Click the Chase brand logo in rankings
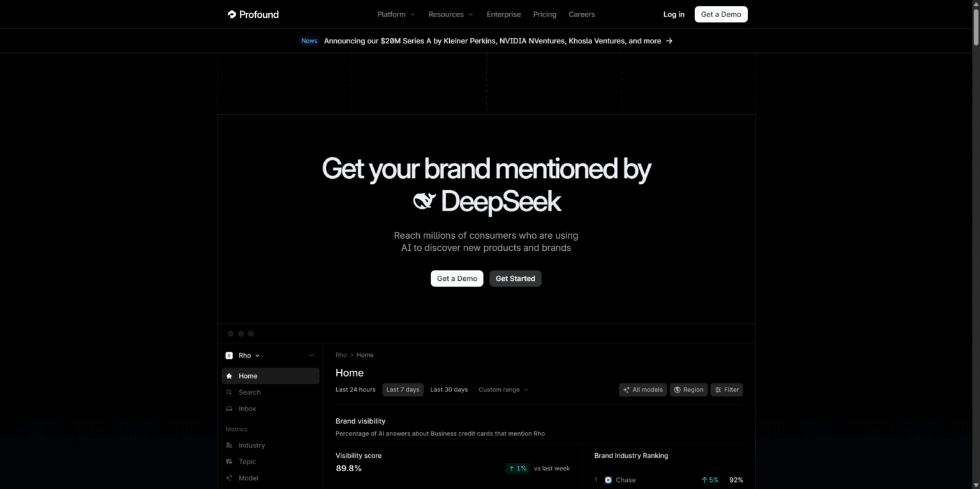Viewport: 980px width, 489px height. [x=607, y=479]
